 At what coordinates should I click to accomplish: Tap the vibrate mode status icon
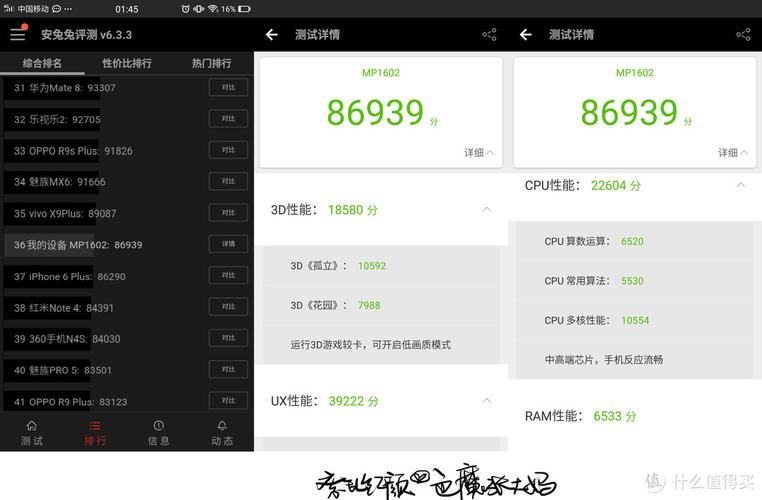(x=198, y=9)
